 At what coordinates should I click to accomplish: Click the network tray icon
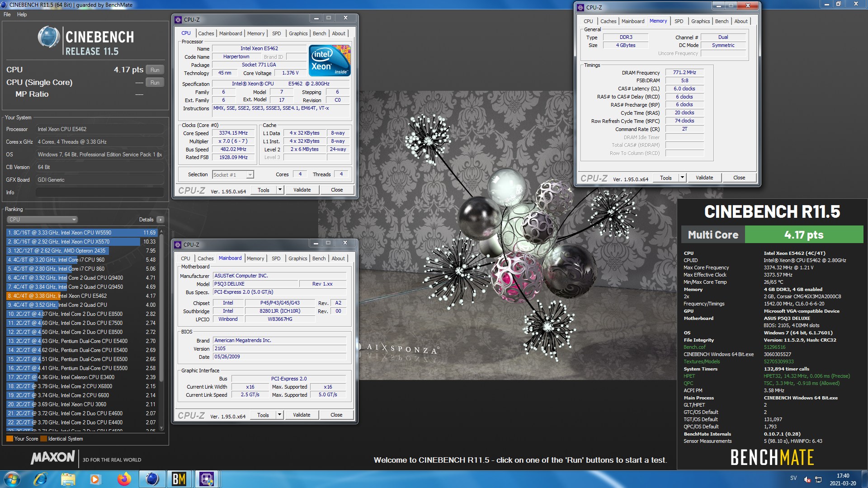point(818,479)
